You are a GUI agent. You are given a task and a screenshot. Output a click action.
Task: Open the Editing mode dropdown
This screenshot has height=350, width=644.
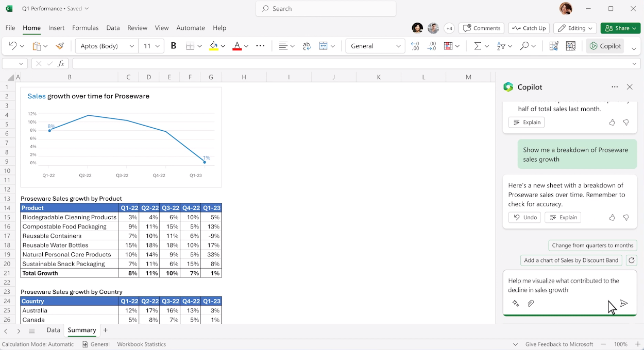pos(575,28)
